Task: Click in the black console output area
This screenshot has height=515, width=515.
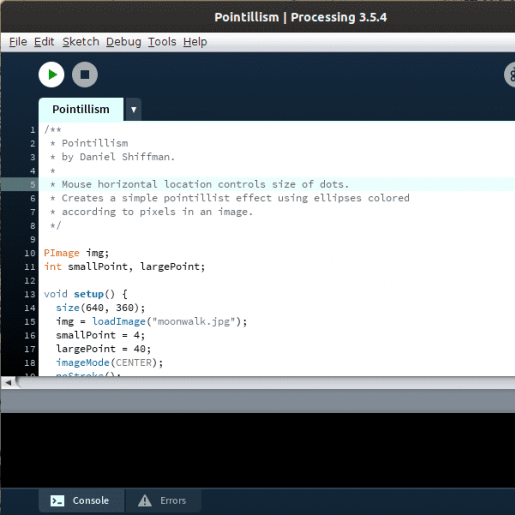Action: click(258, 450)
